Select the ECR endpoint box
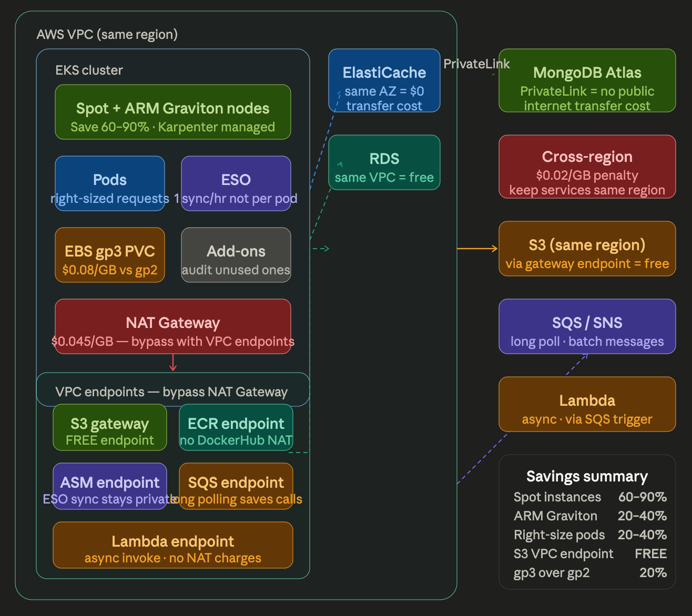The width and height of the screenshot is (692, 616). click(x=236, y=427)
